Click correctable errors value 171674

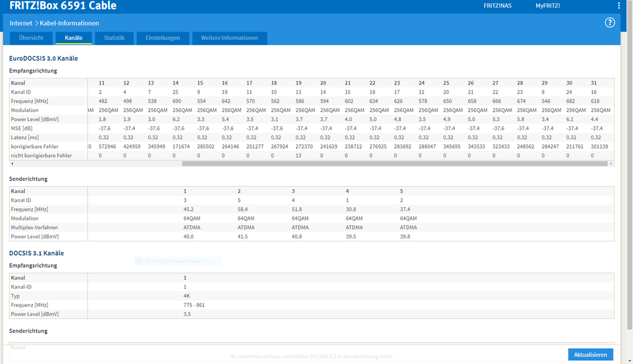181,147
